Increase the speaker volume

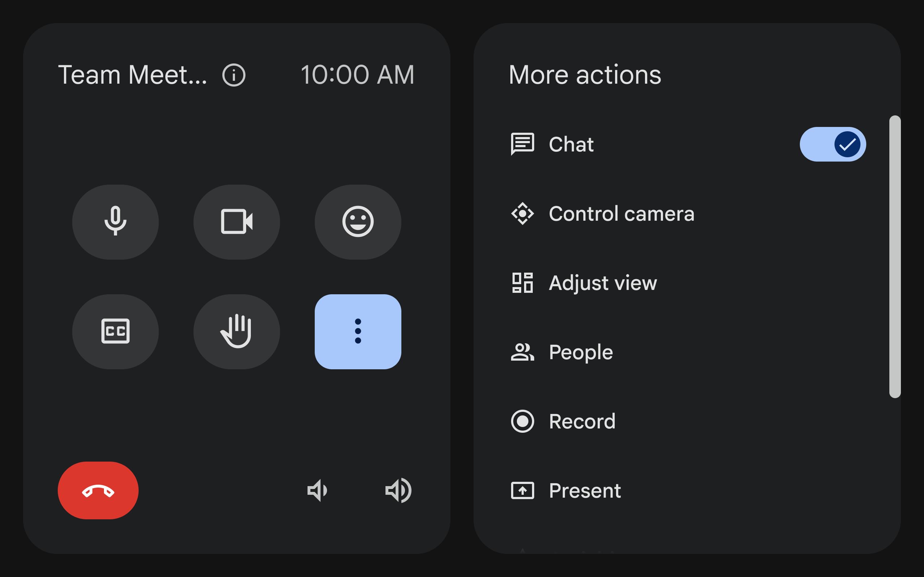click(x=398, y=491)
